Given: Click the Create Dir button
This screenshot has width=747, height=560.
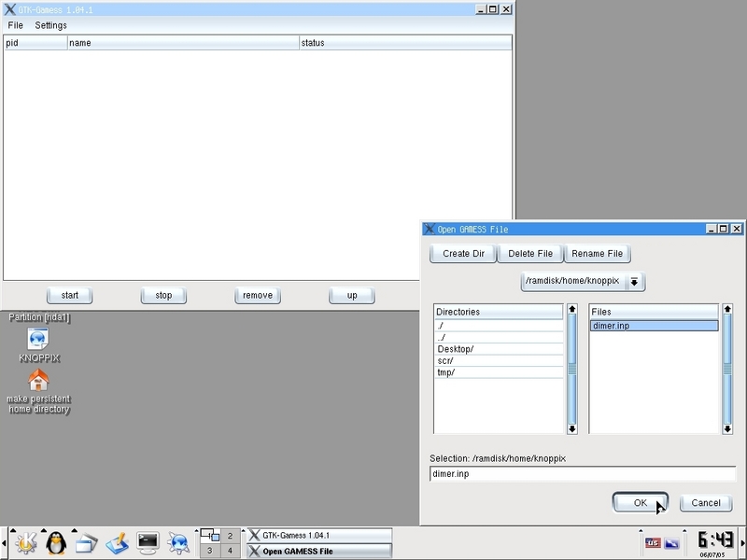Looking at the screenshot, I should [463, 254].
